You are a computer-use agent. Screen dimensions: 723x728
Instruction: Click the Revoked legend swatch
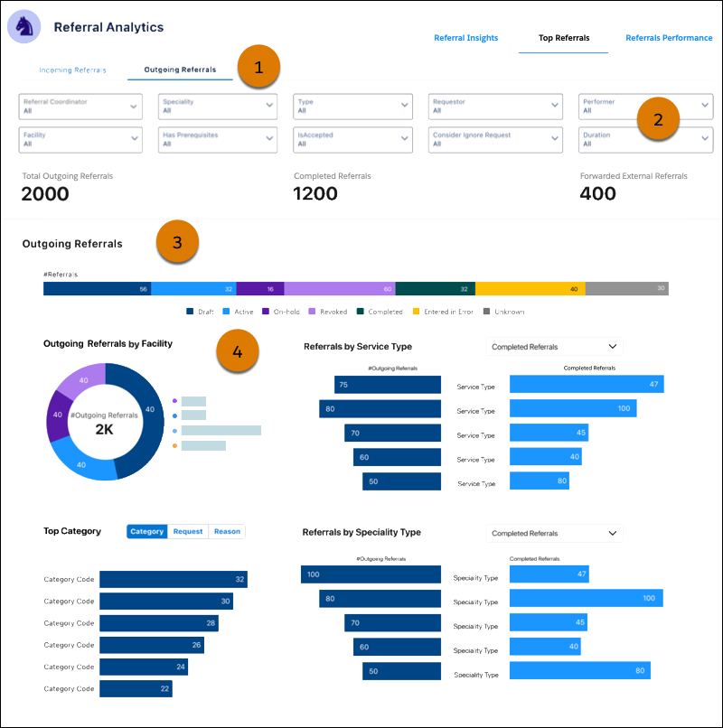[x=313, y=312]
